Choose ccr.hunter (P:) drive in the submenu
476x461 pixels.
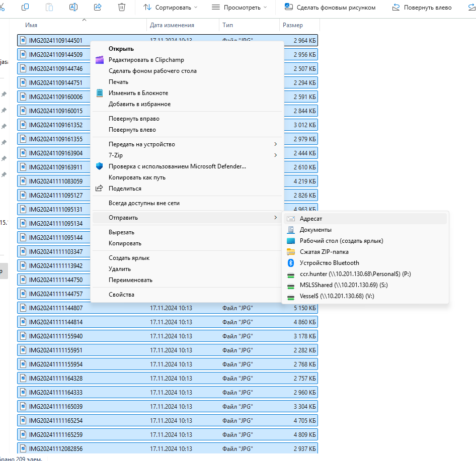pos(365,274)
